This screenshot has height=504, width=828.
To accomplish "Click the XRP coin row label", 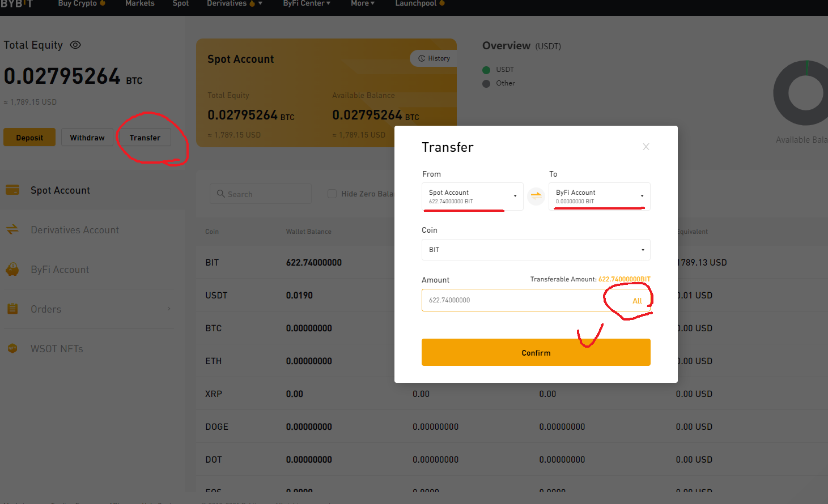I will click(214, 394).
